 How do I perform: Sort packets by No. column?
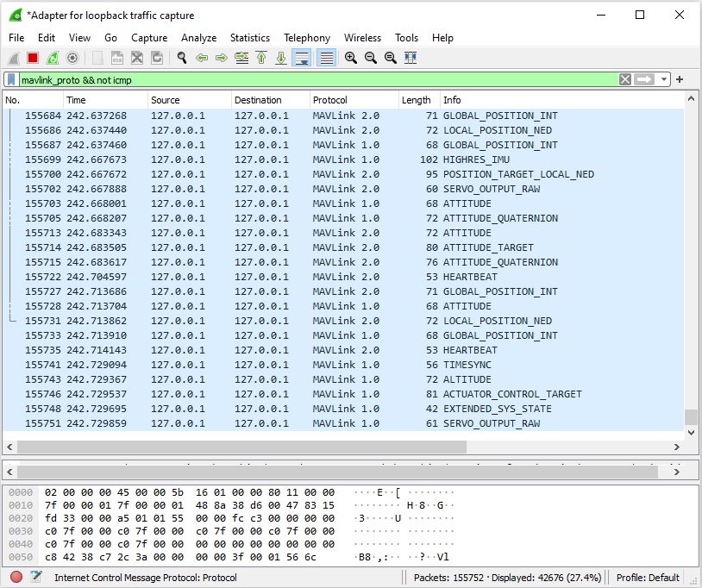pyautogui.click(x=33, y=100)
